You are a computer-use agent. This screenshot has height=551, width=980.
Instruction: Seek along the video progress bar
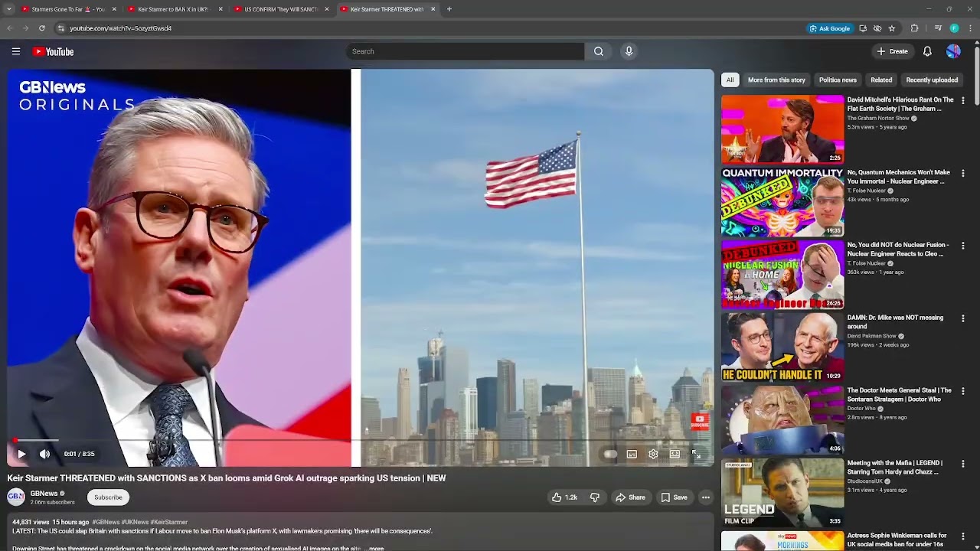pos(361,441)
